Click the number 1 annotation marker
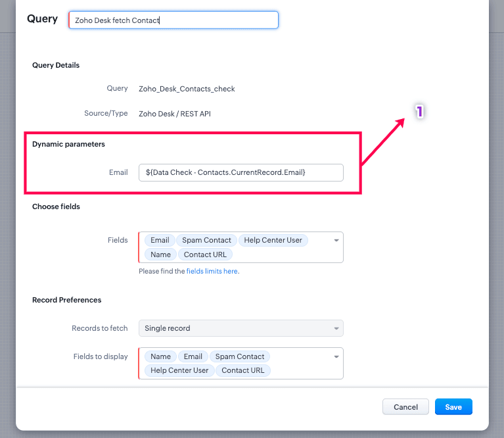Screen dimensions: 504x438 tap(419, 112)
